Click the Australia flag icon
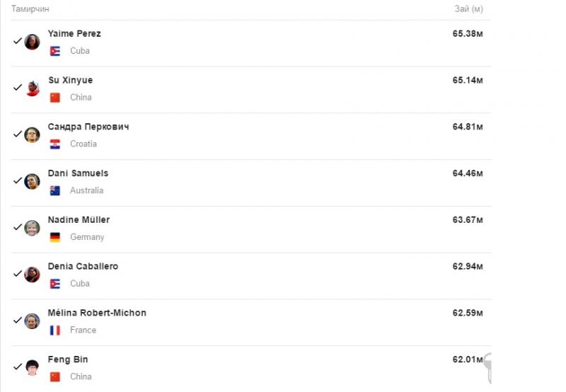Viewport: 566px width, 392px height. click(x=54, y=191)
